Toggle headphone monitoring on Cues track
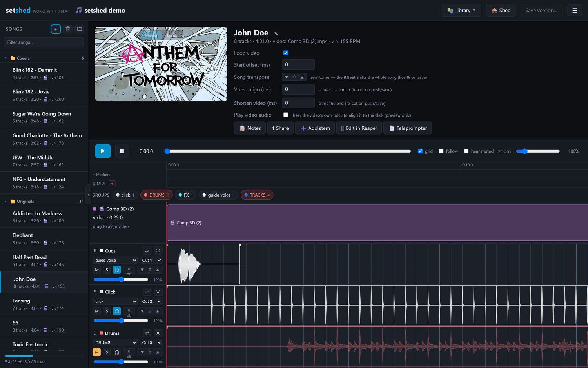The width and height of the screenshot is (588, 368). (x=117, y=270)
